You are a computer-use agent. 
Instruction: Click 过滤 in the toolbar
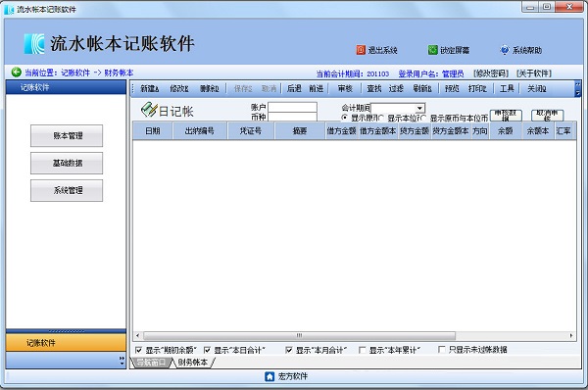[396, 89]
